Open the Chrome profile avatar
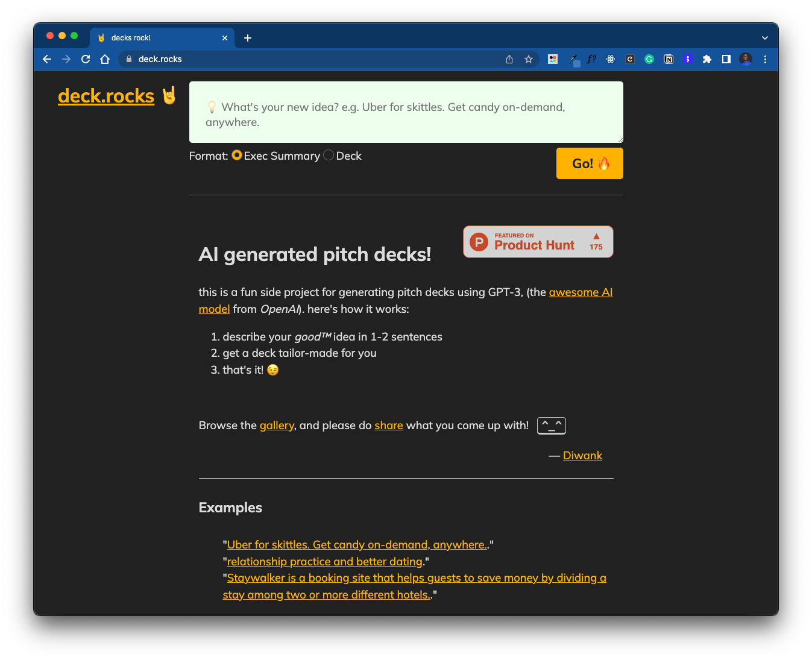 pos(746,59)
